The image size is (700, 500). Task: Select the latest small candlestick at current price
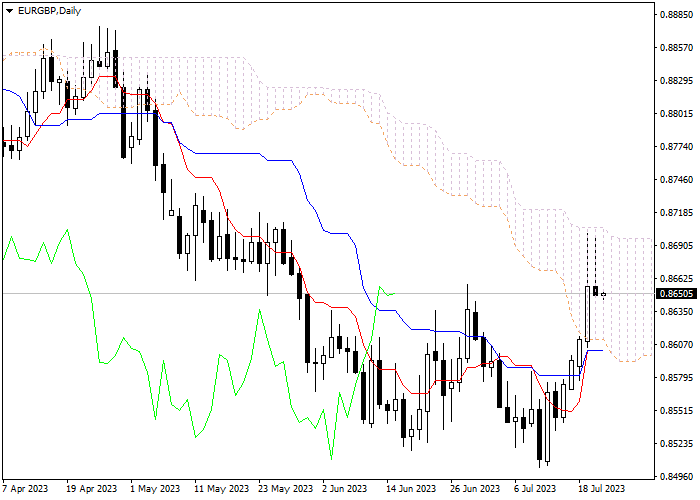[x=604, y=295]
